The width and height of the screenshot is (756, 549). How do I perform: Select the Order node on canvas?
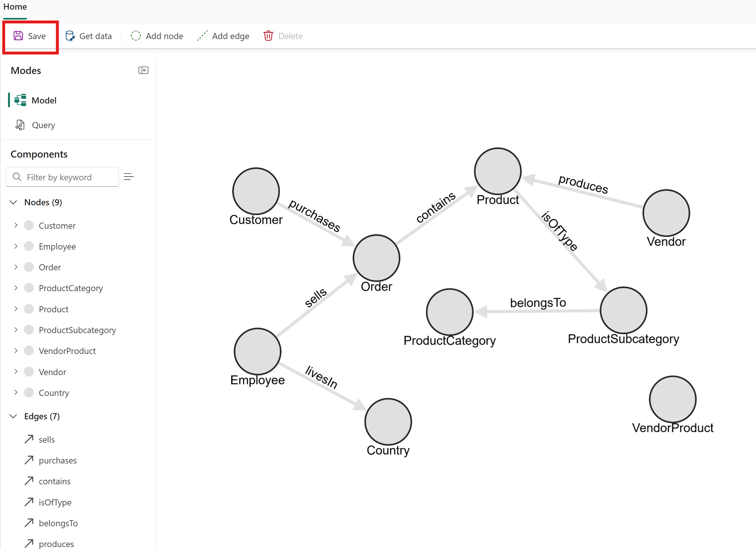[376, 258]
